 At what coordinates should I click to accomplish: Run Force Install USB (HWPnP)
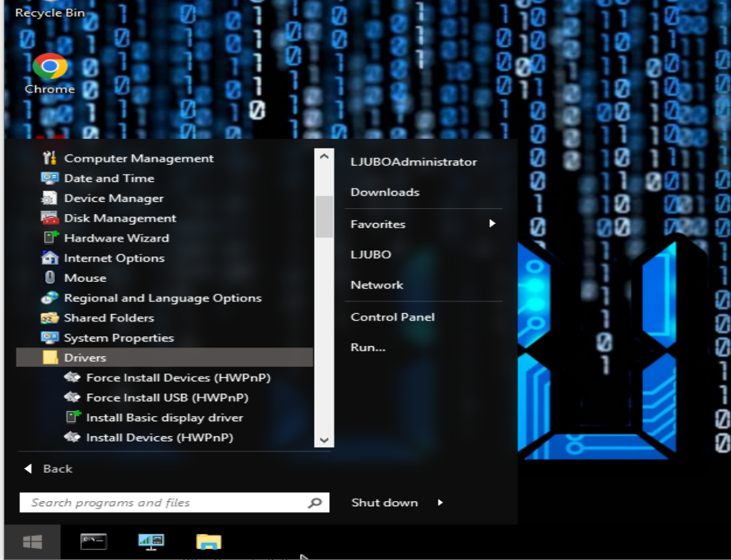(165, 397)
